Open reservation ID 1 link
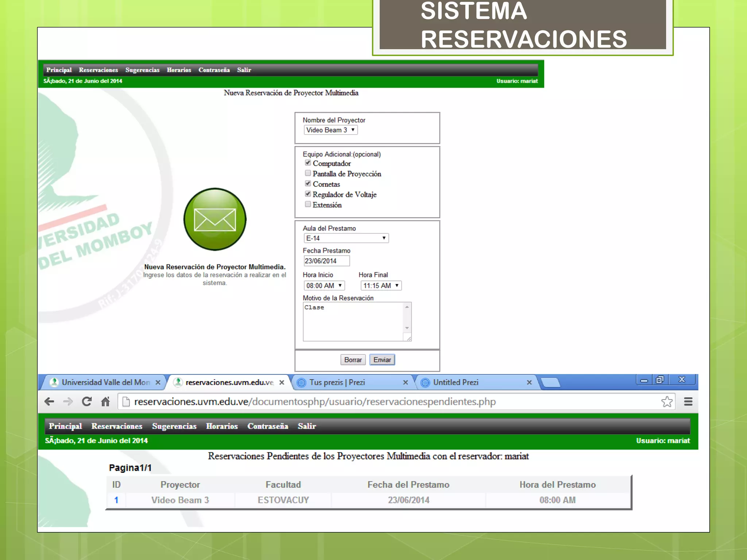Screen dimensions: 747x560 116,500
